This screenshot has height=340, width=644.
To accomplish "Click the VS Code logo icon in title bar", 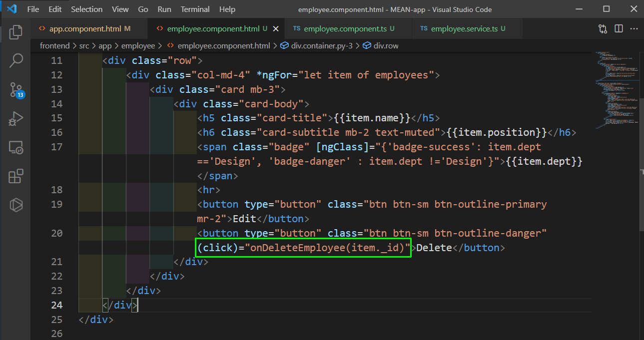I will (x=12, y=9).
